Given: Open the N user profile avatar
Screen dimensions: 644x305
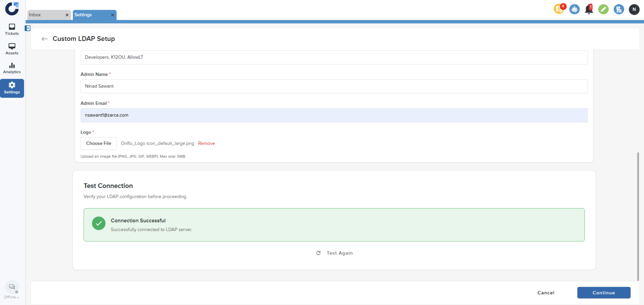Looking at the screenshot, I should [634, 9].
